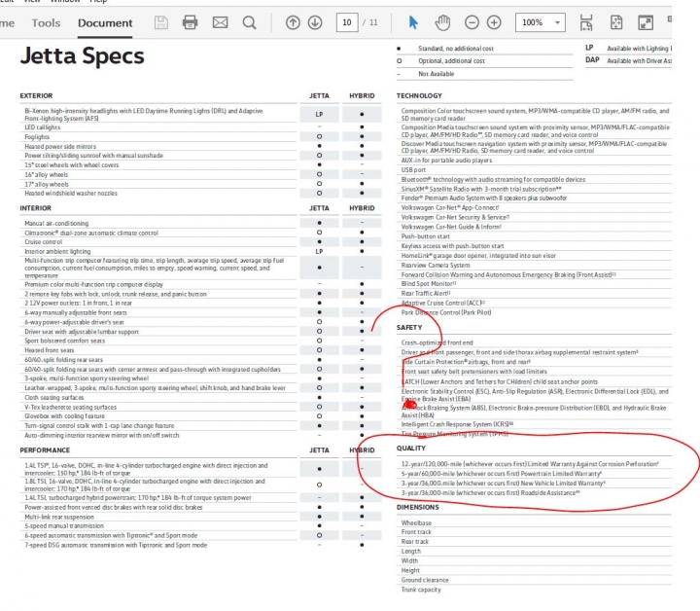
Task: Click 'Sport bolstered comfort seats' row
Action: tap(201, 341)
